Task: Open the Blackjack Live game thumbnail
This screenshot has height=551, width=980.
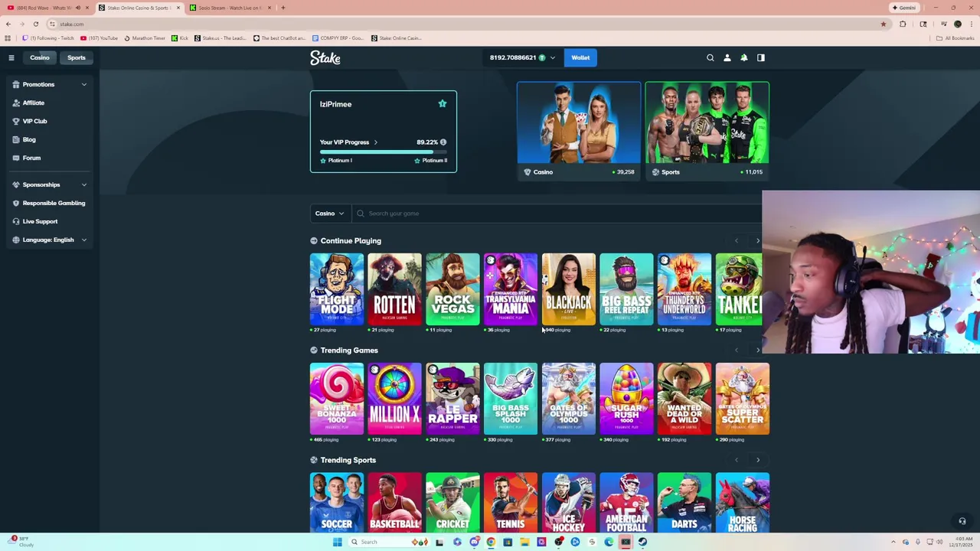Action: [x=569, y=289]
